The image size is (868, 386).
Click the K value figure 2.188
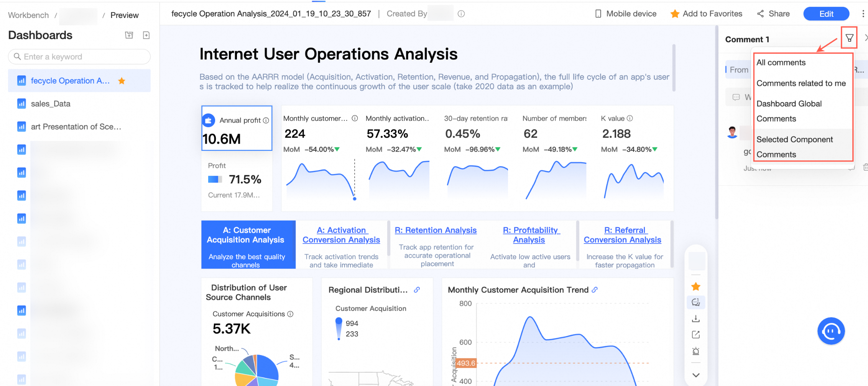coord(616,134)
